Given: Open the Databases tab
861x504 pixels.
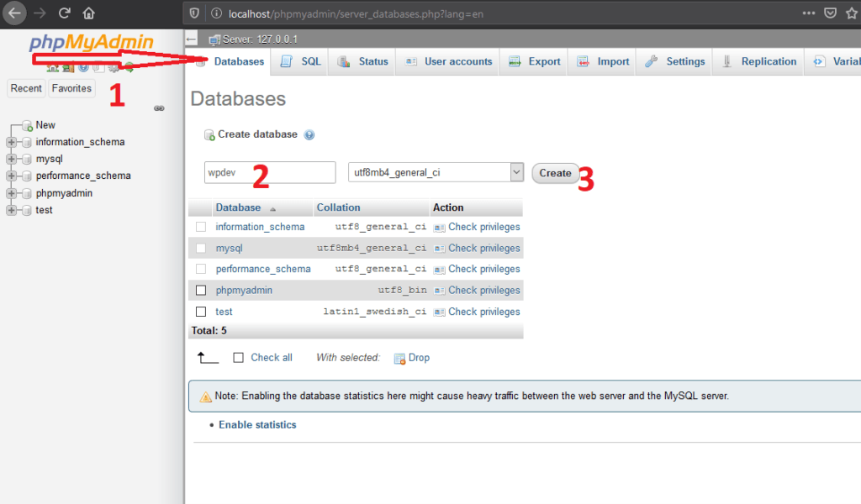Looking at the screenshot, I should click(230, 61).
